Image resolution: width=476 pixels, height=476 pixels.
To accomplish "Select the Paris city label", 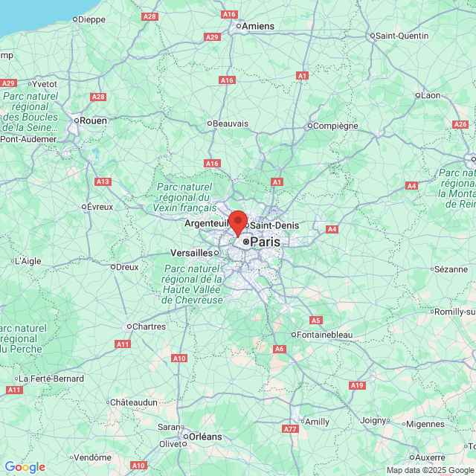I will (266, 242).
